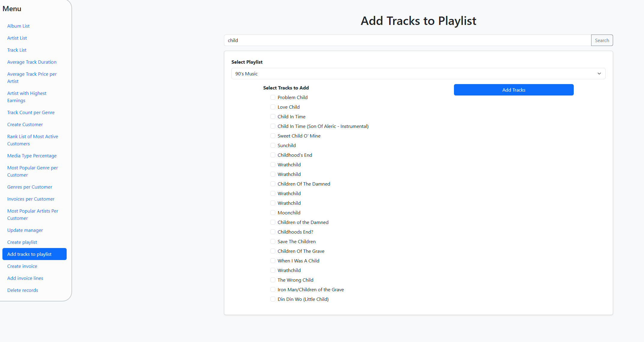Open Album List from menu

coord(18,26)
